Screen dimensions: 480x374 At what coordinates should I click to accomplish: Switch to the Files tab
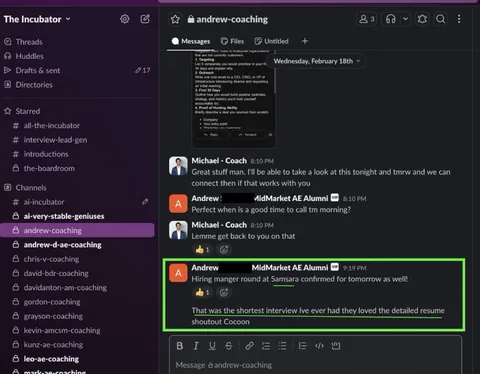click(x=232, y=41)
